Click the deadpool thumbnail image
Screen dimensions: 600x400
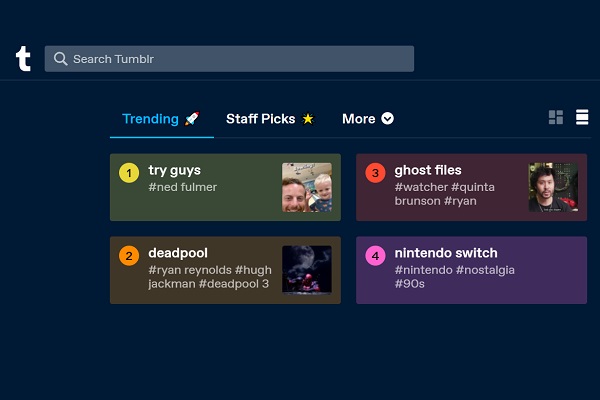pyautogui.click(x=307, y=270)
